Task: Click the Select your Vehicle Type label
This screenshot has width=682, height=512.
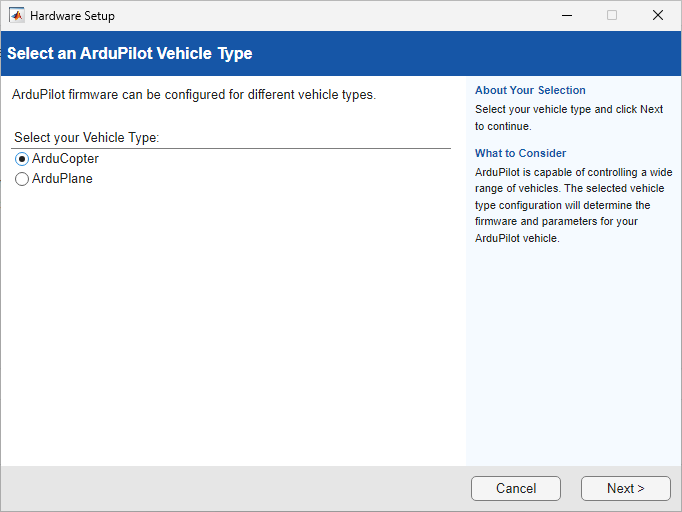Action: (87, 137)
